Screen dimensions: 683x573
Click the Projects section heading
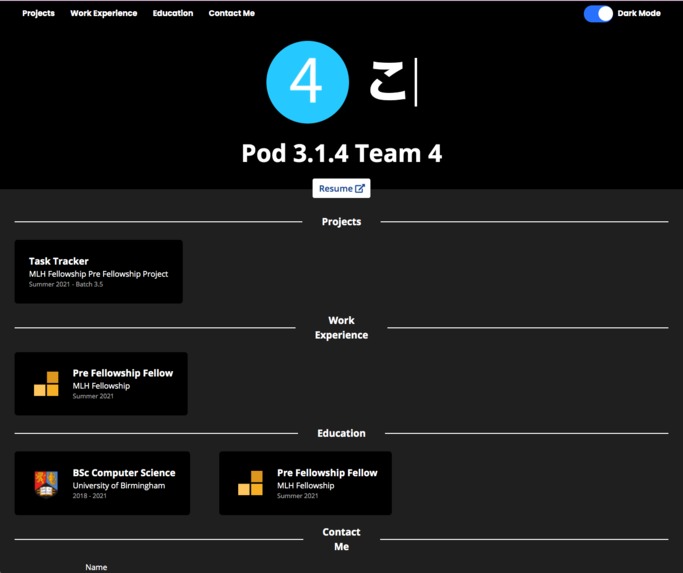point(342,221)
